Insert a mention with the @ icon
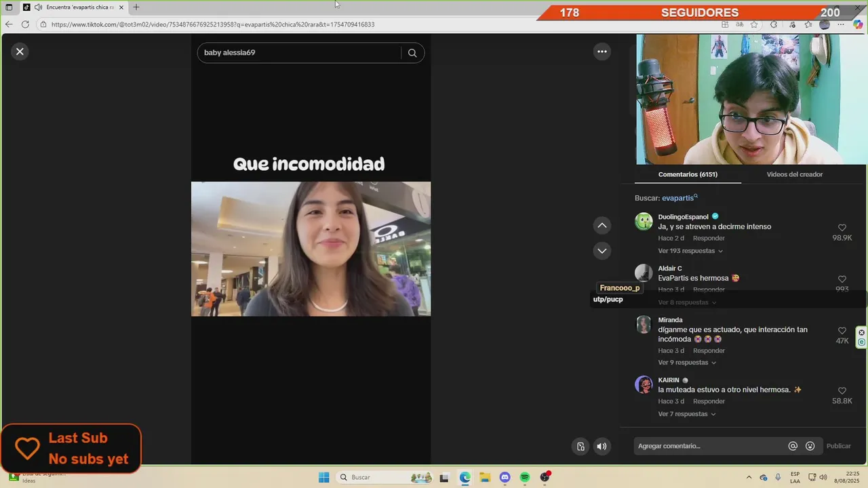This screenshot has width=868, height=488. (793, 446)
